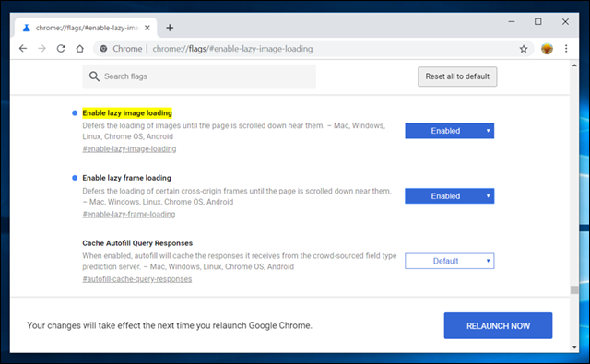Image resolution: width=590 pixels, height=364 pixels.
Task: Click the address bar URL
Action: pos(232,49)
